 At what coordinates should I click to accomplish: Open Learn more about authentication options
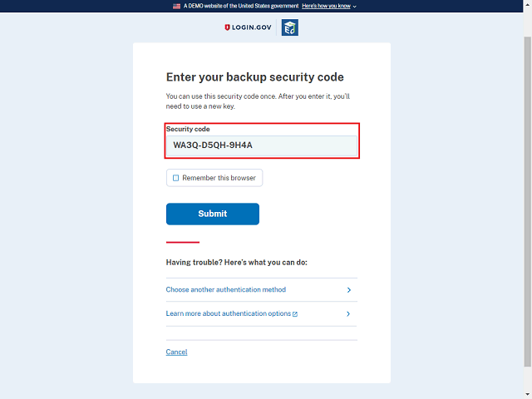[x=229, y=314]
